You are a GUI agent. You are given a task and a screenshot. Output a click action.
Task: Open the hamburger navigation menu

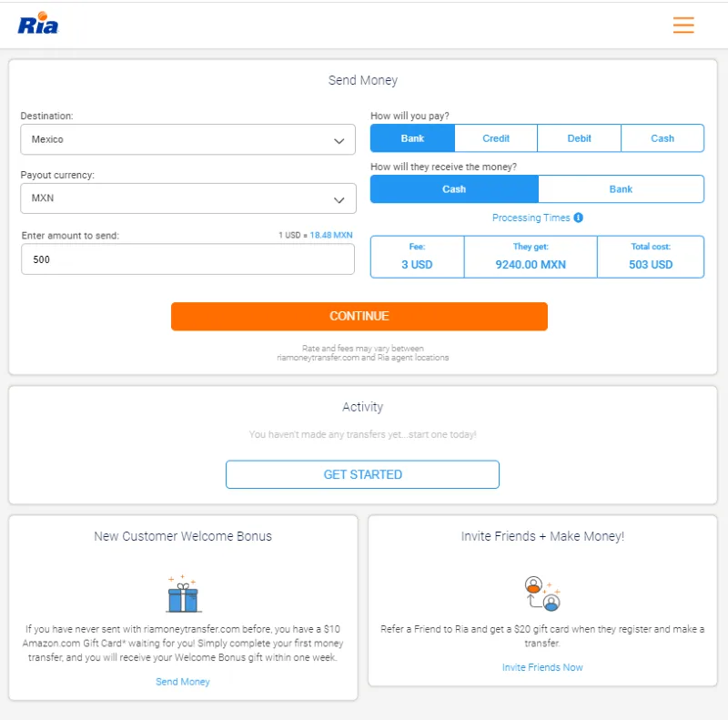point(683,25)
